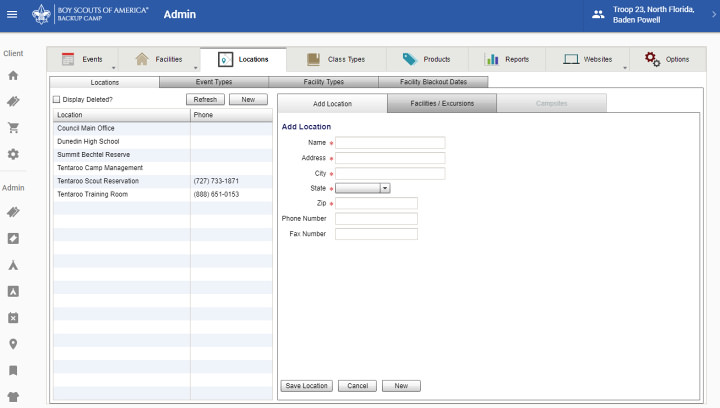Click the Address input field
The image size is (720, 408).
[x=390, y=158]
